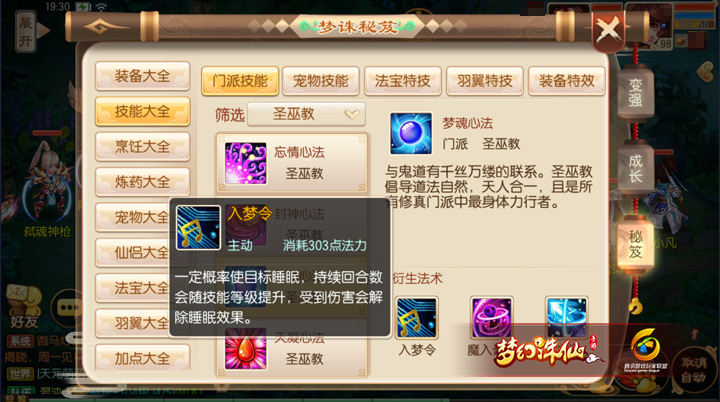The height and width of the screenshot is (402, 720).
Task: Close the 梦诛秘笈 panel with X
Action: 609,29
